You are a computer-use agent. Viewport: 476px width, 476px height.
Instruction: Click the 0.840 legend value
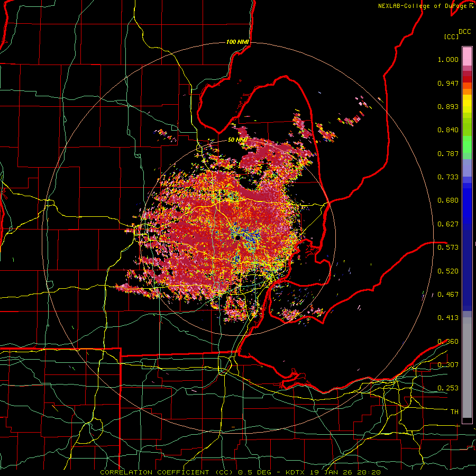[x=448, y=130]
